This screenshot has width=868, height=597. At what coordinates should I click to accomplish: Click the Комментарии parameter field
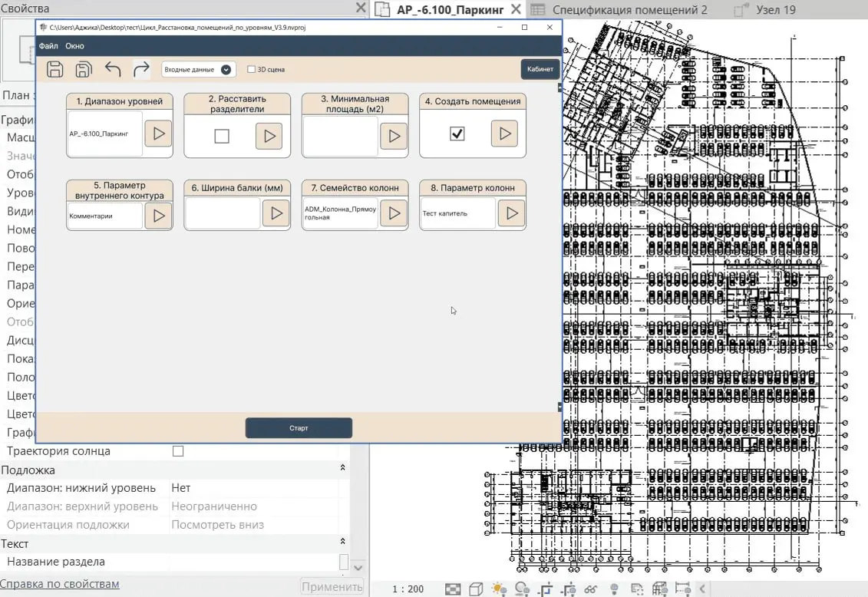104,216
